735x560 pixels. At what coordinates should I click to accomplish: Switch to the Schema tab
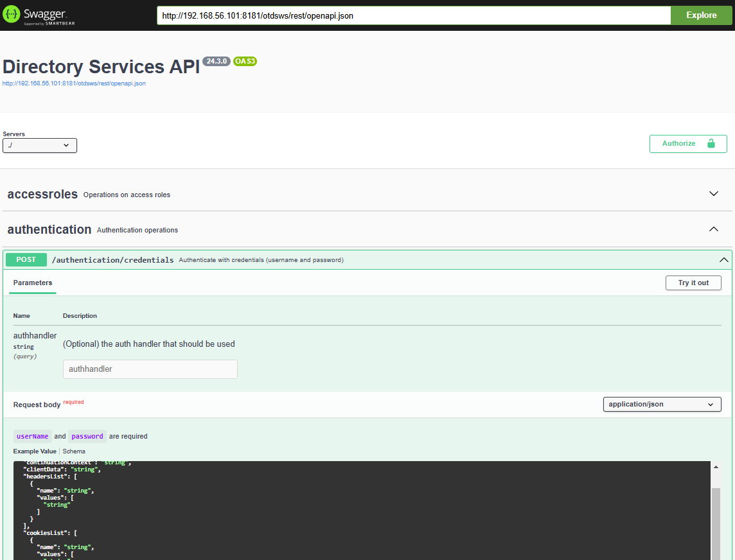(x=73, y=451)
